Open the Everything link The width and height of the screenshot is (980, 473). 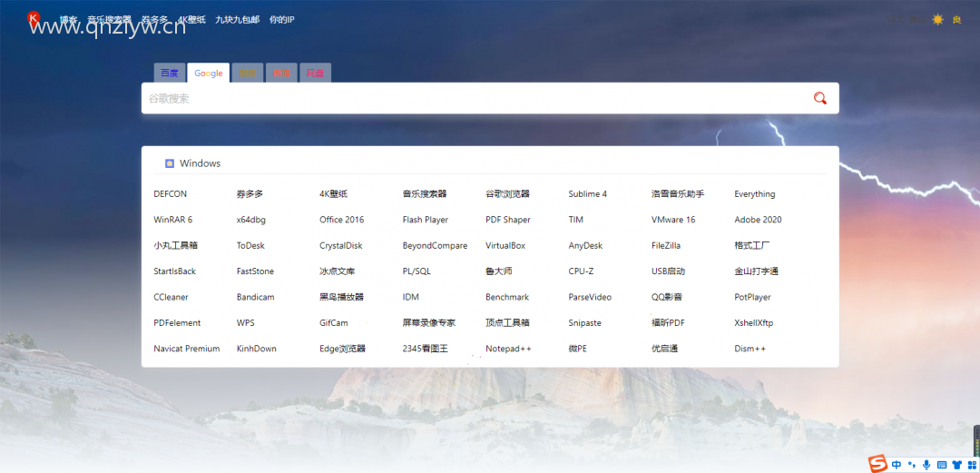pyautogui.click(x=754, y=194)
